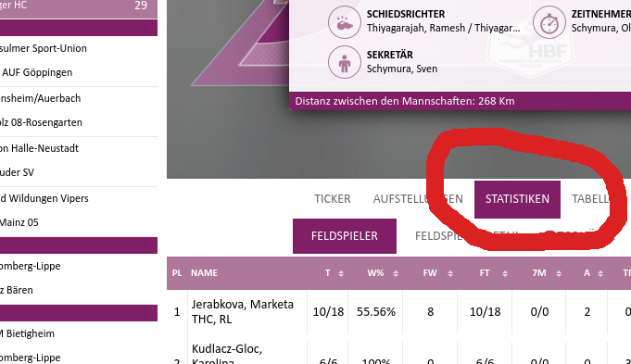Click the Sekretär person icon
The image size is (631, 364).
coord(344,62)
